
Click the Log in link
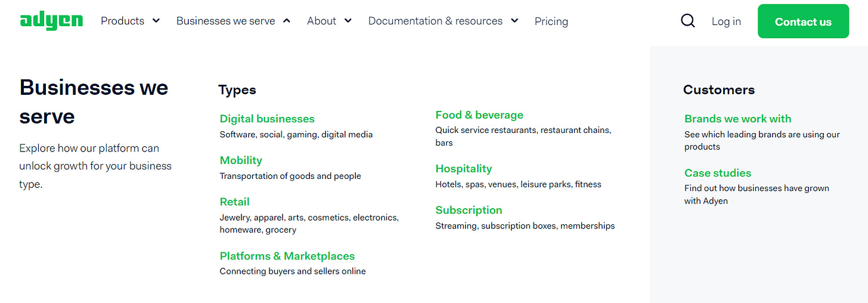pos(726,21)
